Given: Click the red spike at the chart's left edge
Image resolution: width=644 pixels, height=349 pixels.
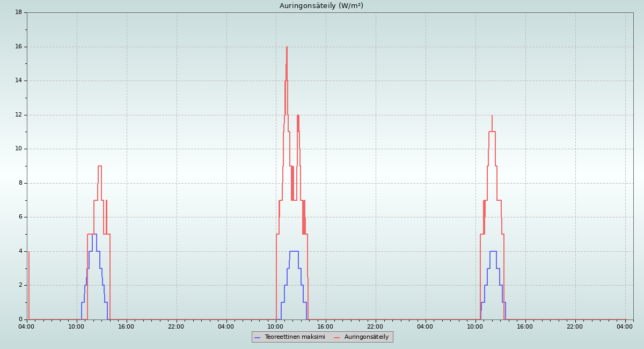Looking at the screenshot, I should [28, 252].
